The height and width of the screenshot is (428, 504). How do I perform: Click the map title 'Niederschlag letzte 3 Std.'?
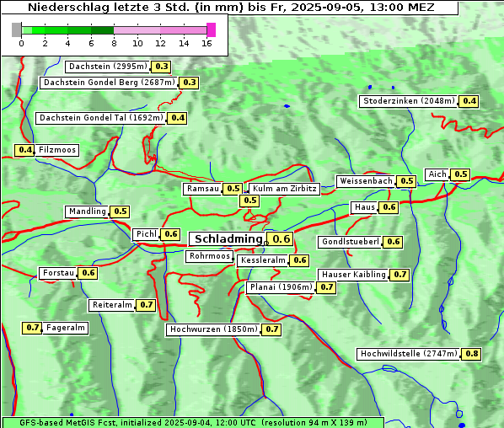click(x=109, y=7)
